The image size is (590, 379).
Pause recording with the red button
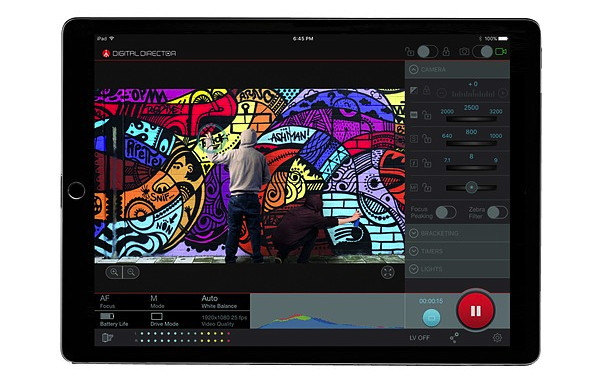click(x=476, y=311)
